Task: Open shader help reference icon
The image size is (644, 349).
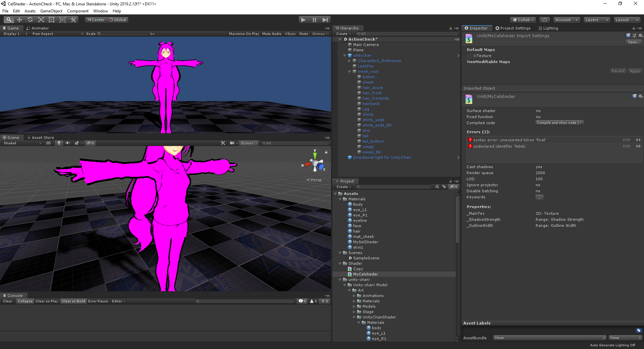Action: [x=628, y=35]
